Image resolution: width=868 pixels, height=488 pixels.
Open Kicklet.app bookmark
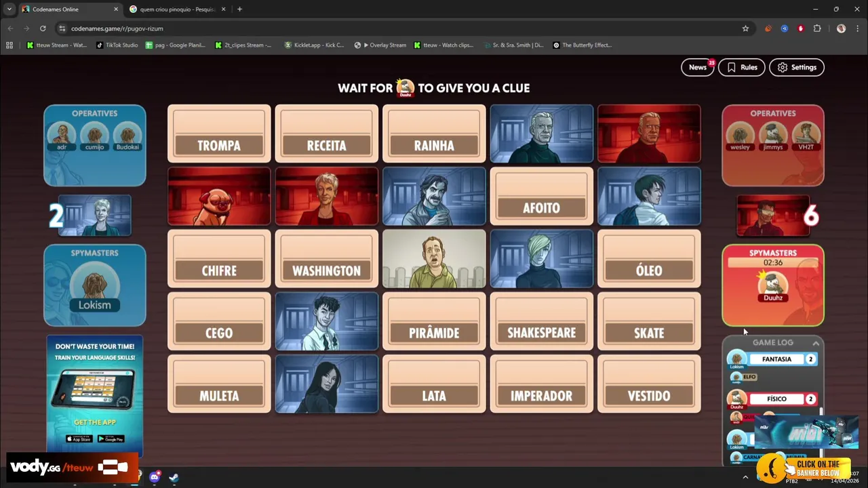[x=314, y=45]
